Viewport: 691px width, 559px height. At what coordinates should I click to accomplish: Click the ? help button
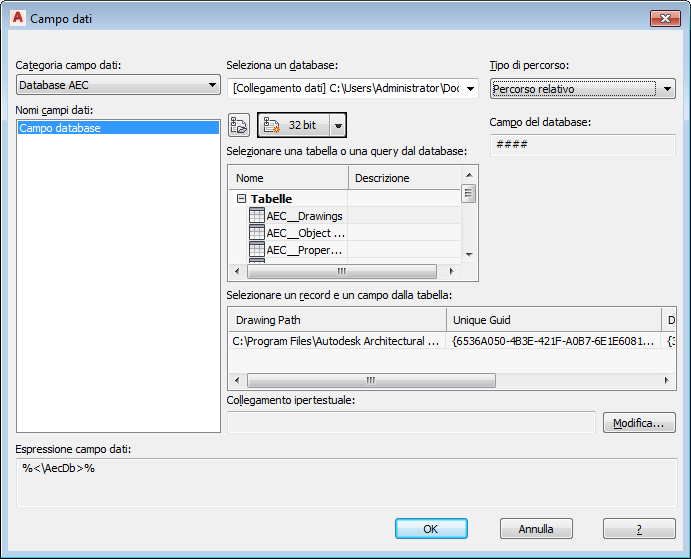tap(639, 529)
